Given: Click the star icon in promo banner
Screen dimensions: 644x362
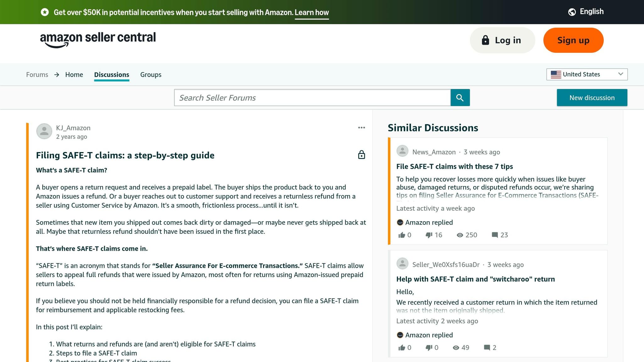Looking at the screenshot, I should tap(45, 12).
